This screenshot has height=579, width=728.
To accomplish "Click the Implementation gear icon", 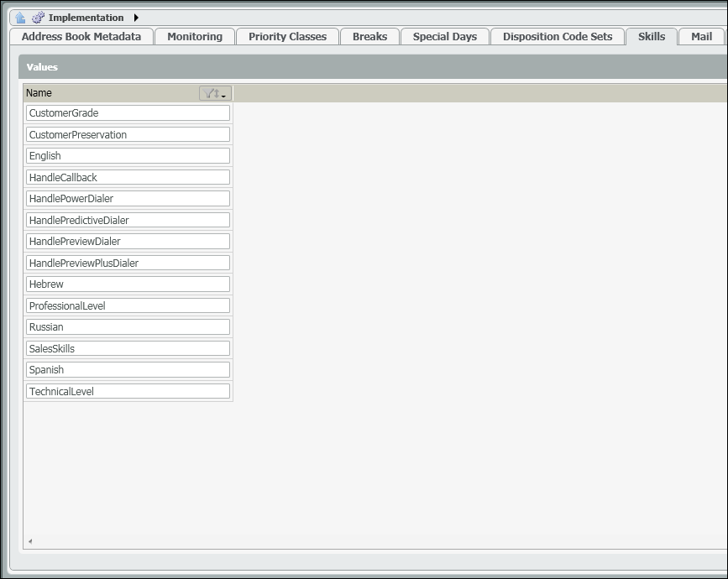I will coord(39,18).
